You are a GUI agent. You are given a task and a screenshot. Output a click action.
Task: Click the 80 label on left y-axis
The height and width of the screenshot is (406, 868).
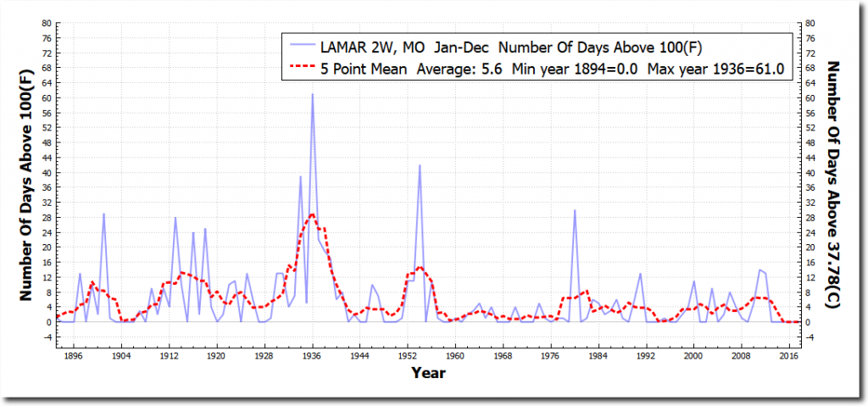(x=47, y=23)
